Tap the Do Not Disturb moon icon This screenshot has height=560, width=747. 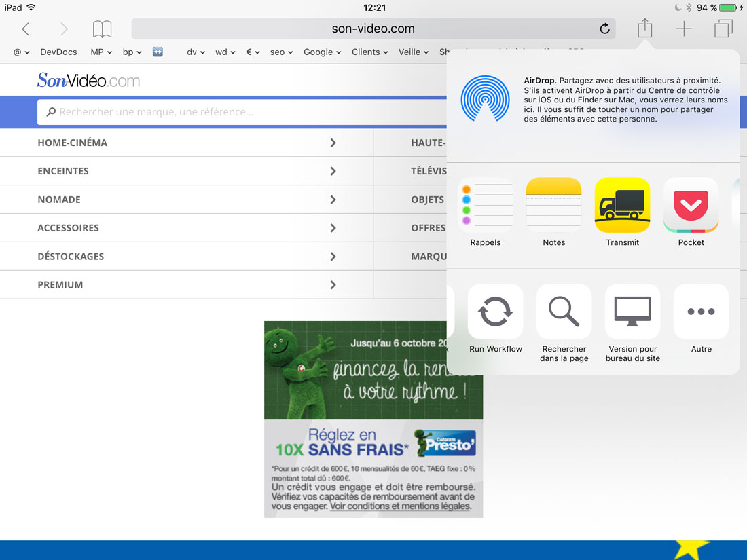678,7
